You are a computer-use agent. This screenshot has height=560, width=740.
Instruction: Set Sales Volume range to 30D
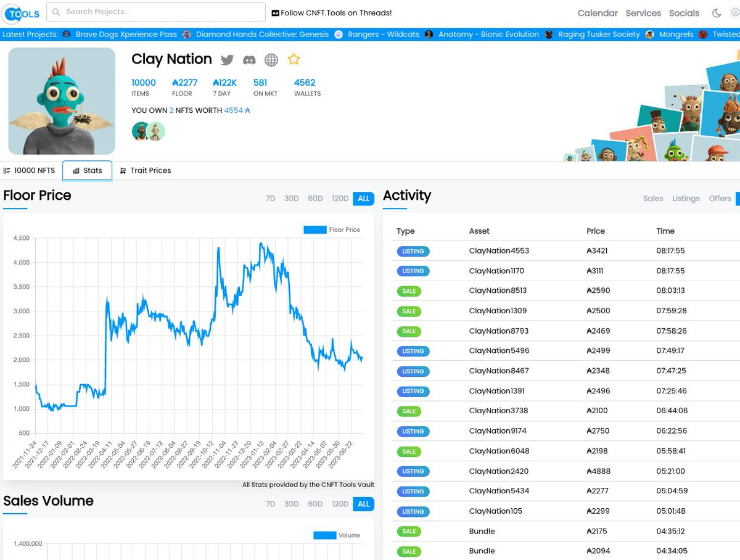(291, 504)
